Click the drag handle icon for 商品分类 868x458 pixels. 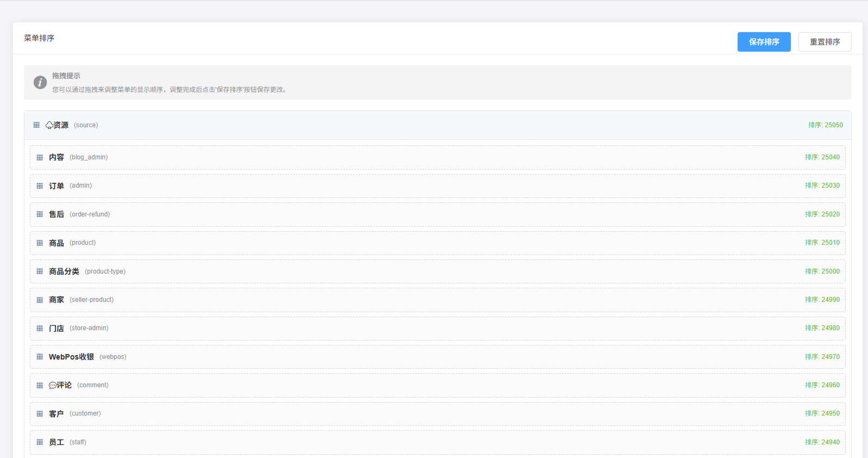pos(40,271)
